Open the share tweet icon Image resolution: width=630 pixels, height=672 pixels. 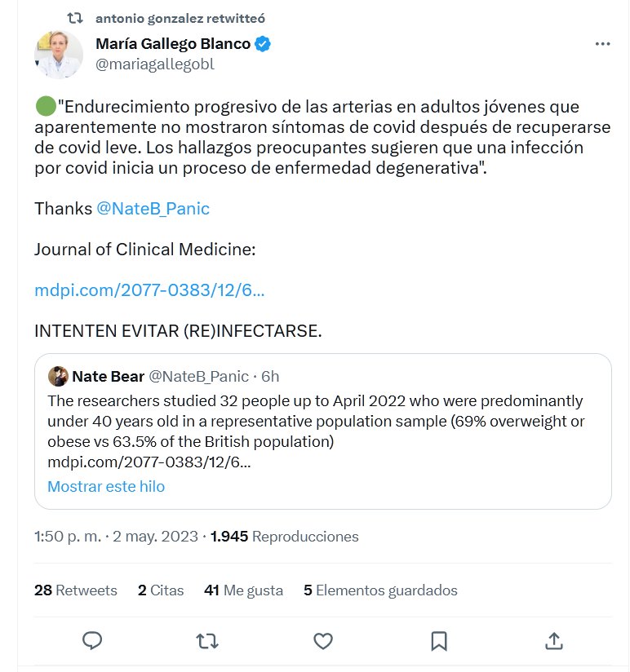click(554, 640)
